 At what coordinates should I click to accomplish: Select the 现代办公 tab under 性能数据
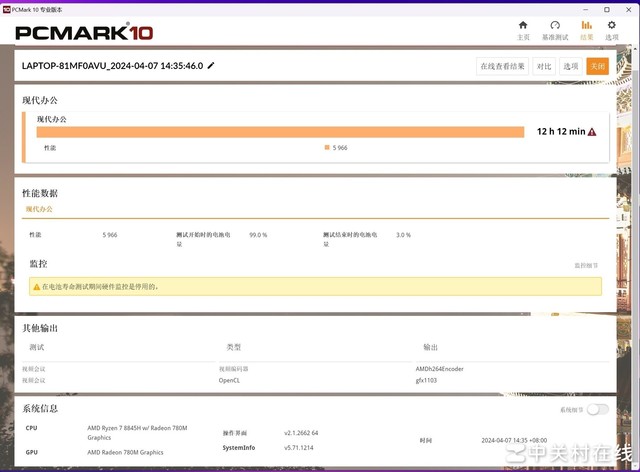39,209
